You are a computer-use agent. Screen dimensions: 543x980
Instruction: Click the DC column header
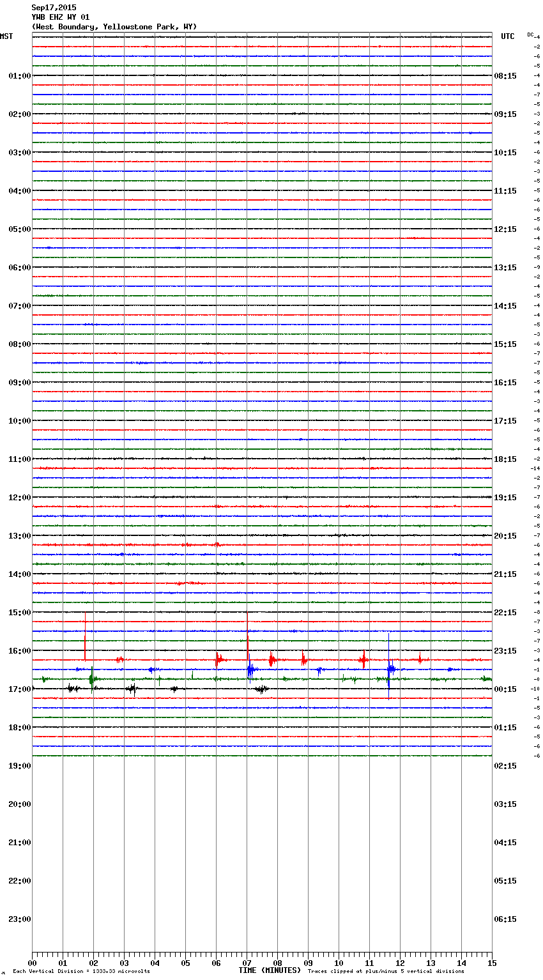click(x=530, y=34)
